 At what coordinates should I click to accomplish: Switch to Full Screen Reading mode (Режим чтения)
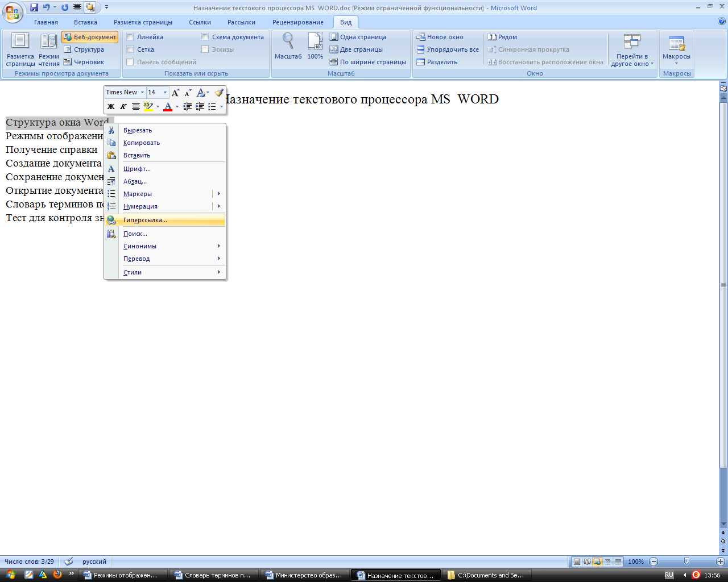(49, 51)
